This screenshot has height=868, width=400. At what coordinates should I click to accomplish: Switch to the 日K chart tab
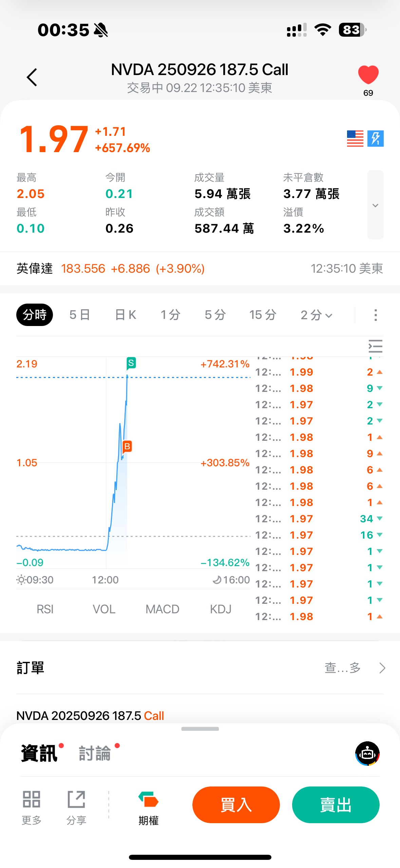126,315
